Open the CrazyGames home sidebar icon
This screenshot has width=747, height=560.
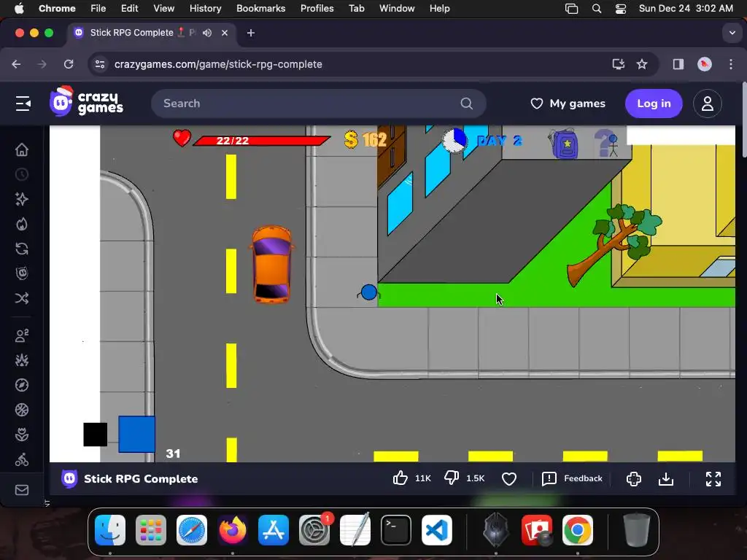(x=22, y=149)
